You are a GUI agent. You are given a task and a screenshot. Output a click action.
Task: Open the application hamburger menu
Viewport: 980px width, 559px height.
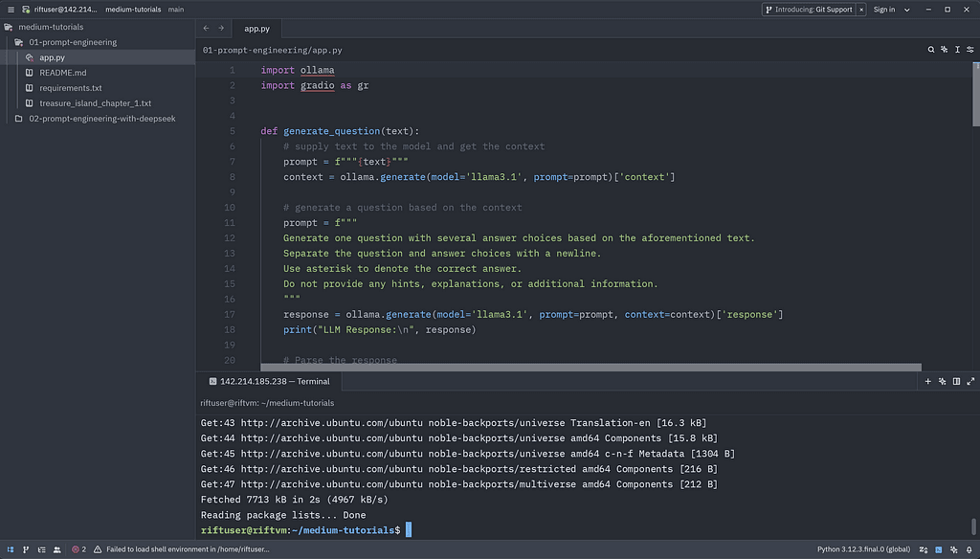[x=11, y=10]
